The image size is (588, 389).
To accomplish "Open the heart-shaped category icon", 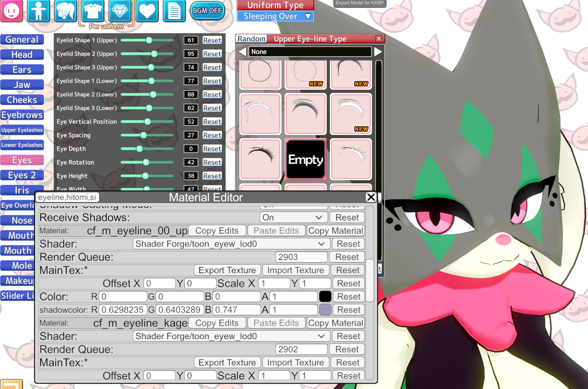I will pyautogui.click(x=147, y=11).
